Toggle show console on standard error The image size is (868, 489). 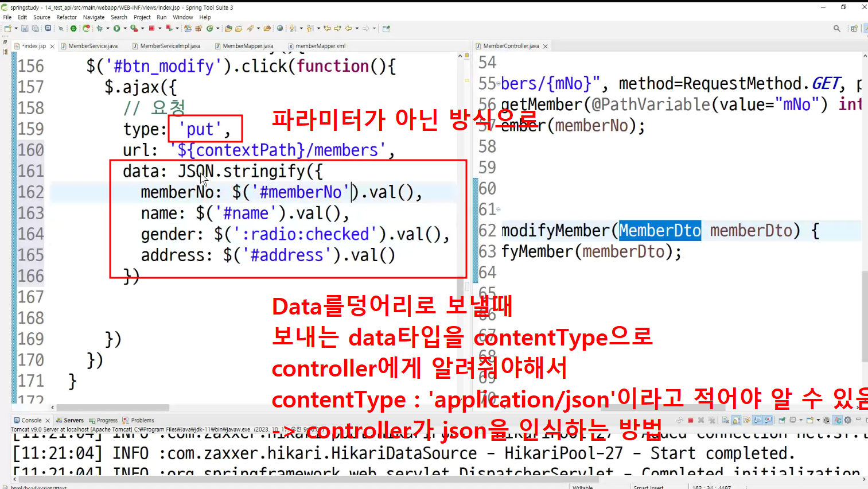768,420
